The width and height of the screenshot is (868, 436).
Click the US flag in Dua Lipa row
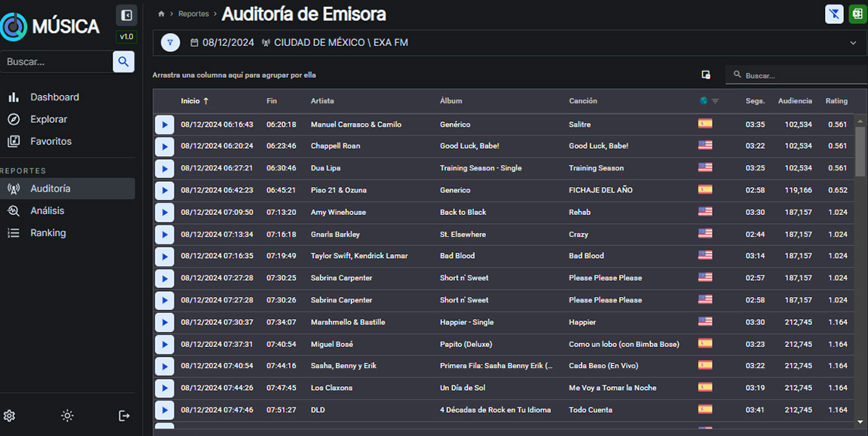[705, 167]
